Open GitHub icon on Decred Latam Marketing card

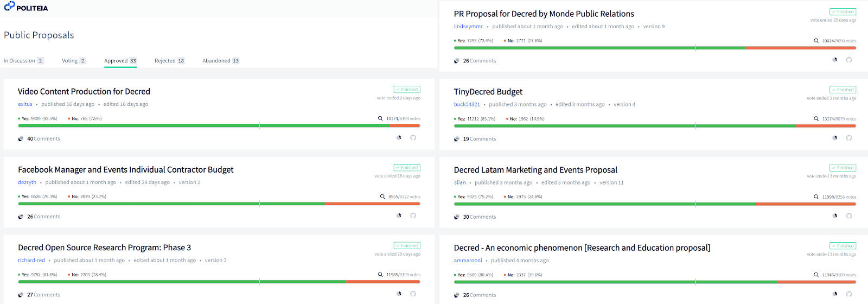pos(849,216)
